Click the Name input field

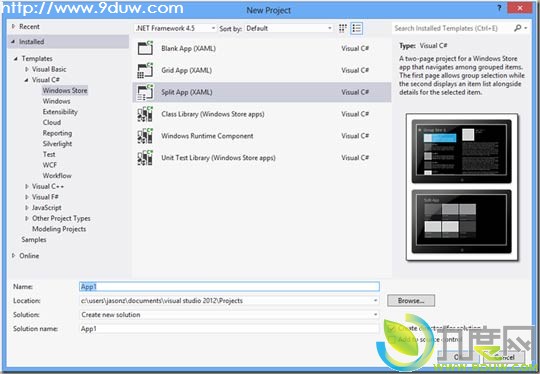point(229,287)
